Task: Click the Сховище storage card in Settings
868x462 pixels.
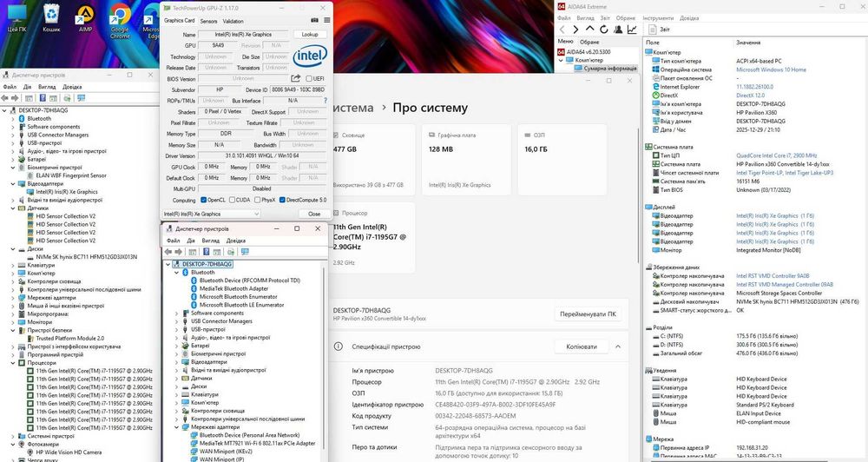Action: click(372, 160)
